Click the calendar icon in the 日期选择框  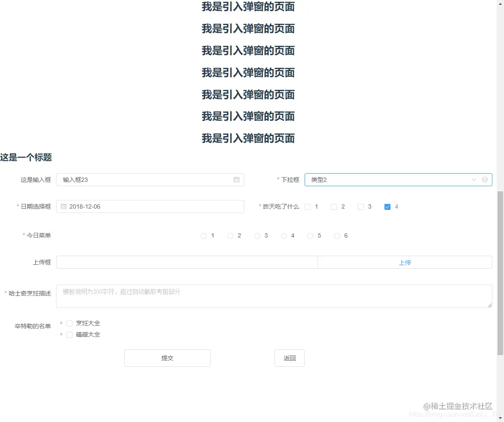point(63,206)
